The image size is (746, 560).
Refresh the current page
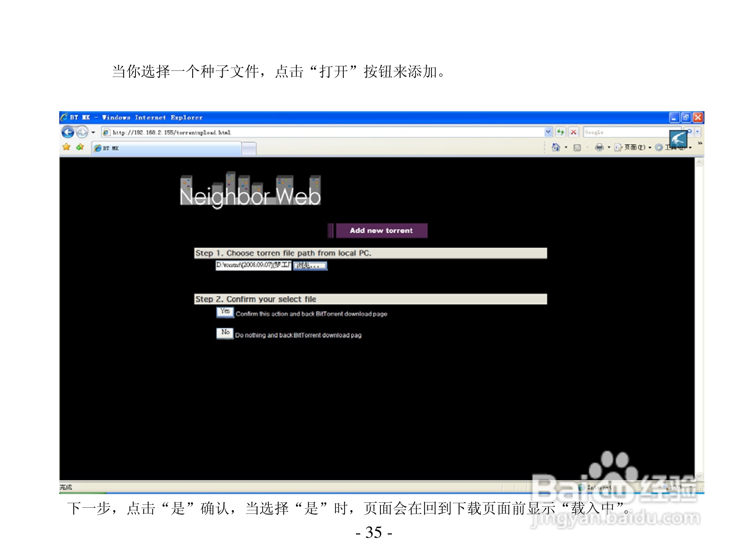561,132
